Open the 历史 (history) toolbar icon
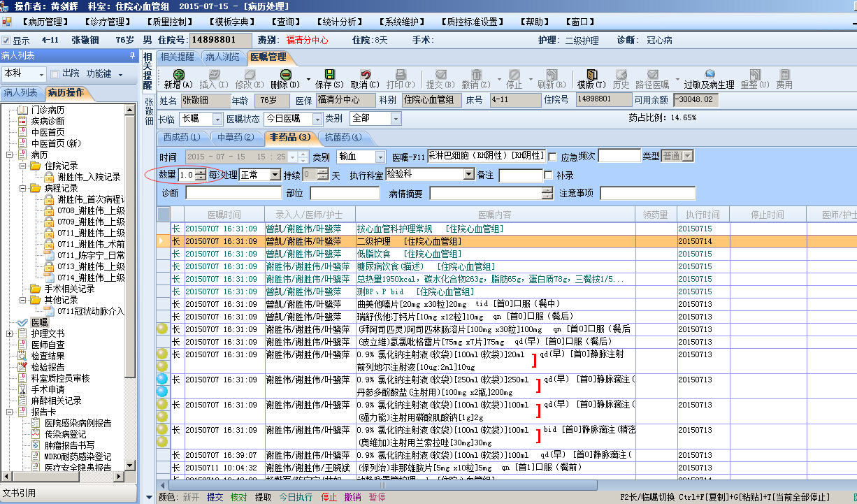 coord(621,74)
